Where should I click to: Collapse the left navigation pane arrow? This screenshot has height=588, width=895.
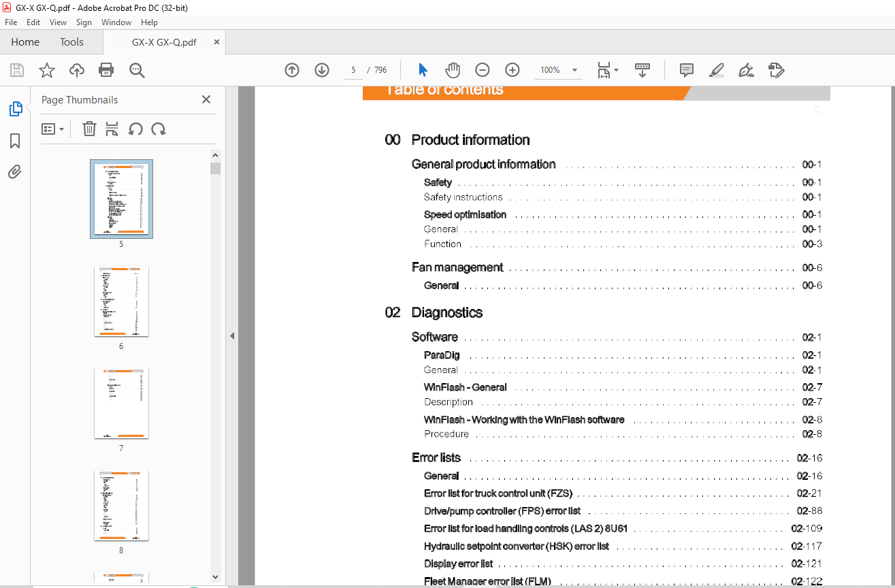(232, 336)
